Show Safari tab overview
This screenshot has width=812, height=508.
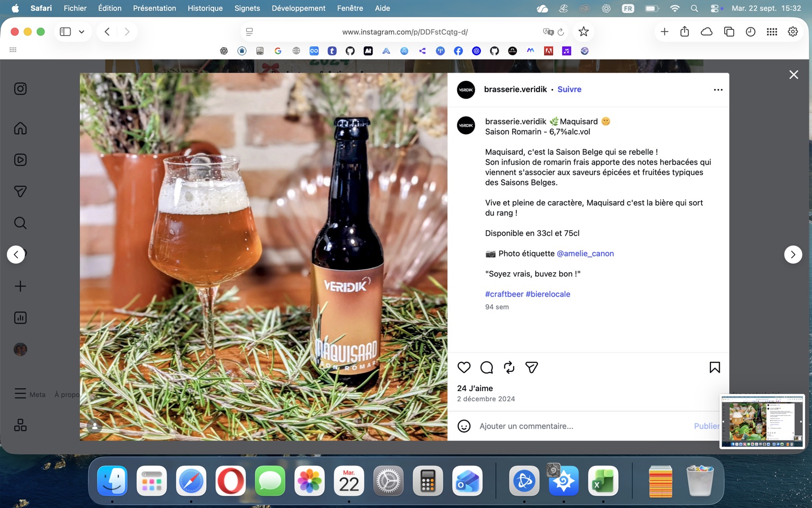729,31
